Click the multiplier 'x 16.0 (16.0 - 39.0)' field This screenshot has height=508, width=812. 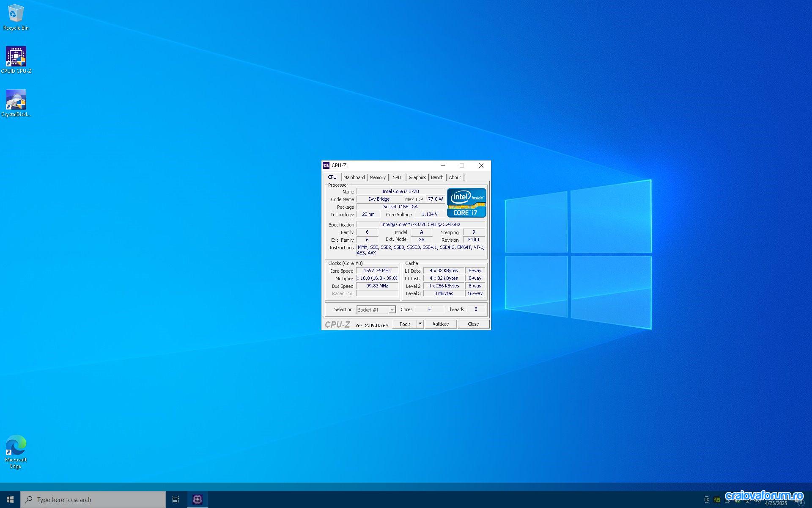tap(377, 278)
